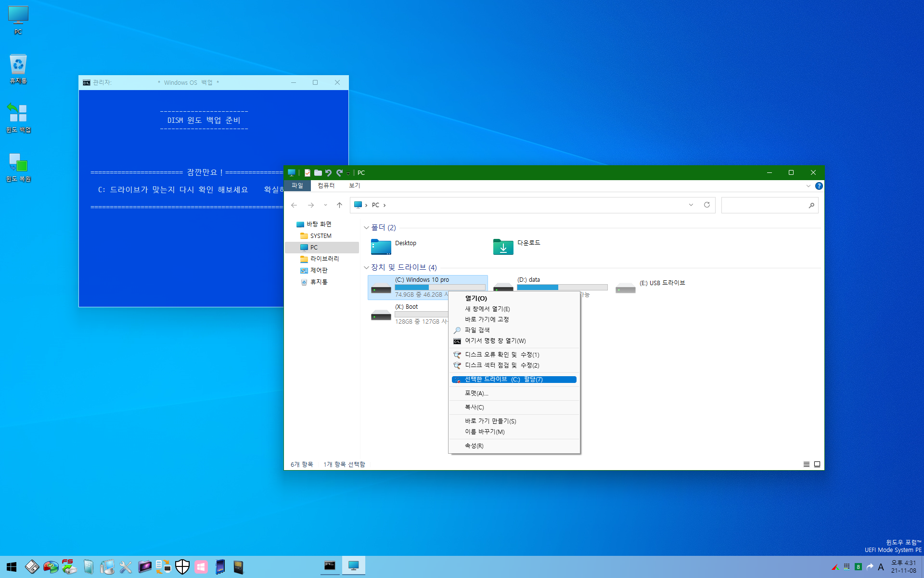This screenshot has width=924, height=578.
Task: Choose 새 창에서 열기(E)
Action: point(514,309)
